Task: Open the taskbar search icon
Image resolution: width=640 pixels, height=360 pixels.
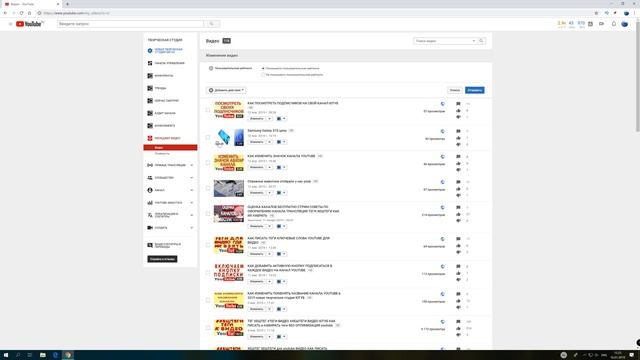Action: [x=18, y=355]
